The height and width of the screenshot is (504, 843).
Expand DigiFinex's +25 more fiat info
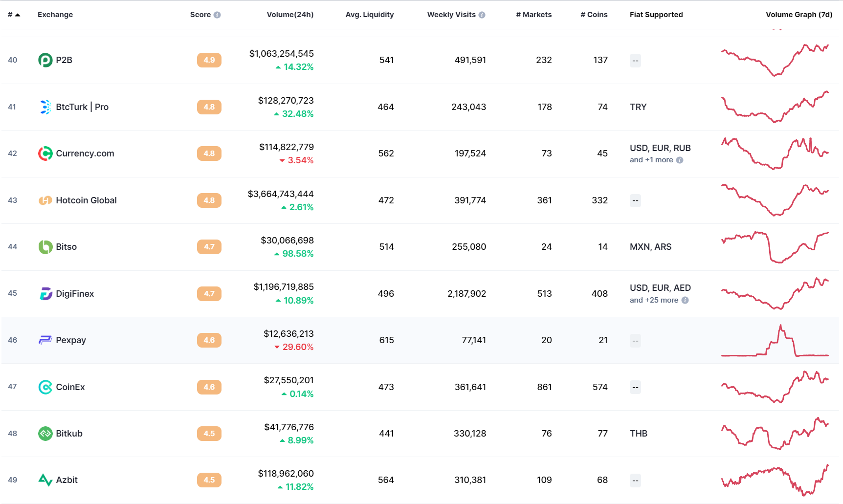(685, 300)
